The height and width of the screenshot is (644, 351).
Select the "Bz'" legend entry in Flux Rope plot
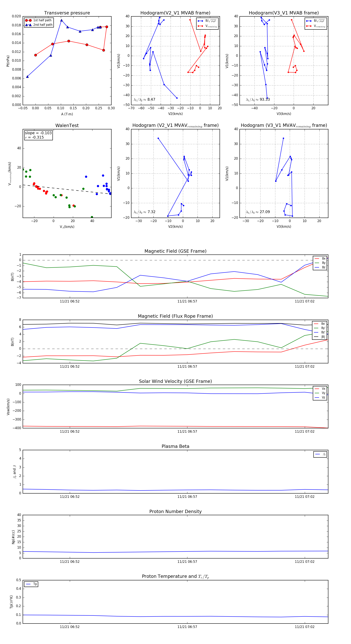coord(320,332)
